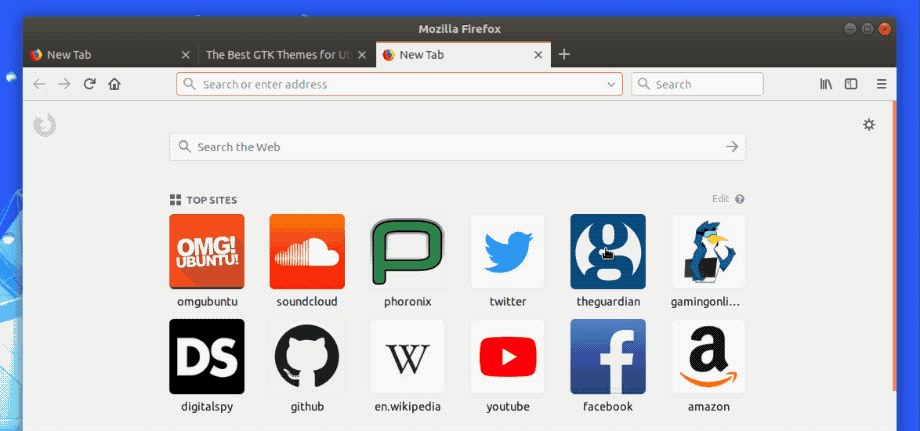The image size is (920, 431).
Task: Click the Mozilla Firefox window title
Action: coord(459,29)
